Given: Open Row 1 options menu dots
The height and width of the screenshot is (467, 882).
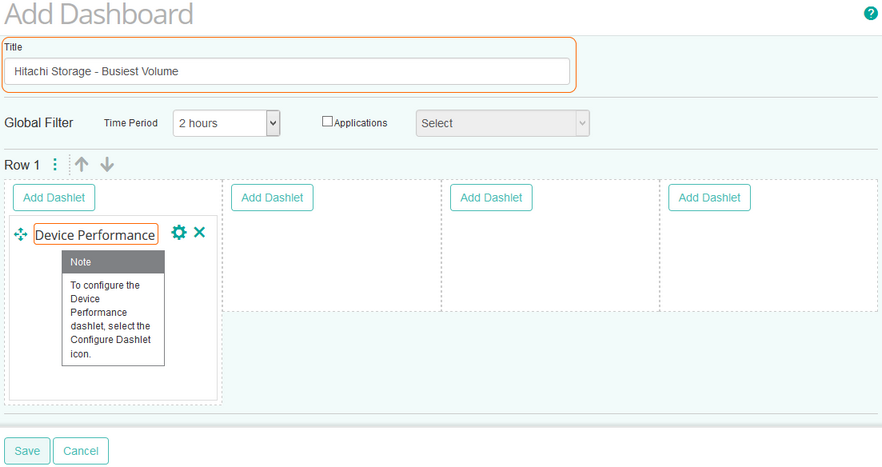Looking at the screenshot, I should [x=55, y=165].
